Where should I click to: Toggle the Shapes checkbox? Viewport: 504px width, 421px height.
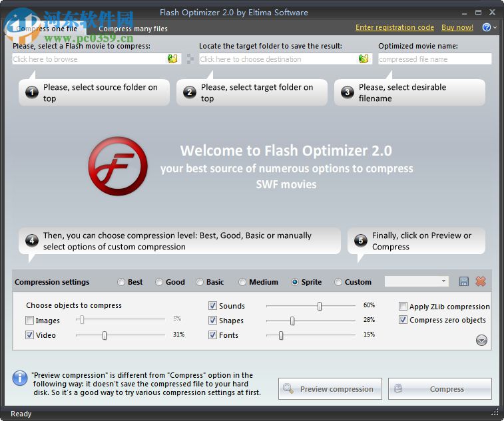[212, 320]
